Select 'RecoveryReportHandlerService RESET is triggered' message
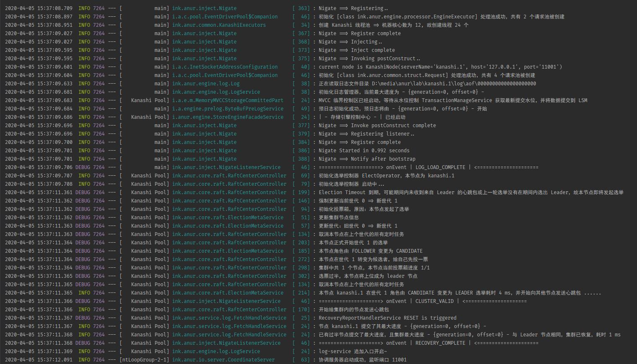 [x=387, y=318]
